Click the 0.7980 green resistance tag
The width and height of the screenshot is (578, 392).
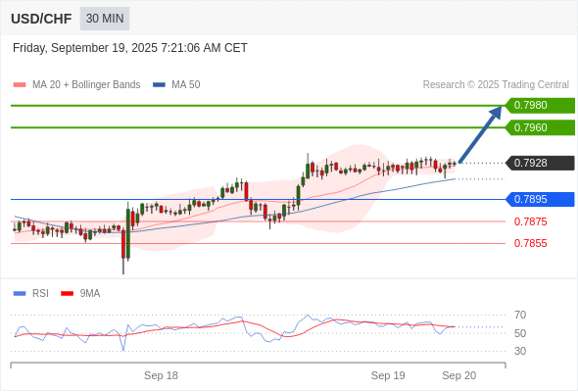(x=540, y=106)
